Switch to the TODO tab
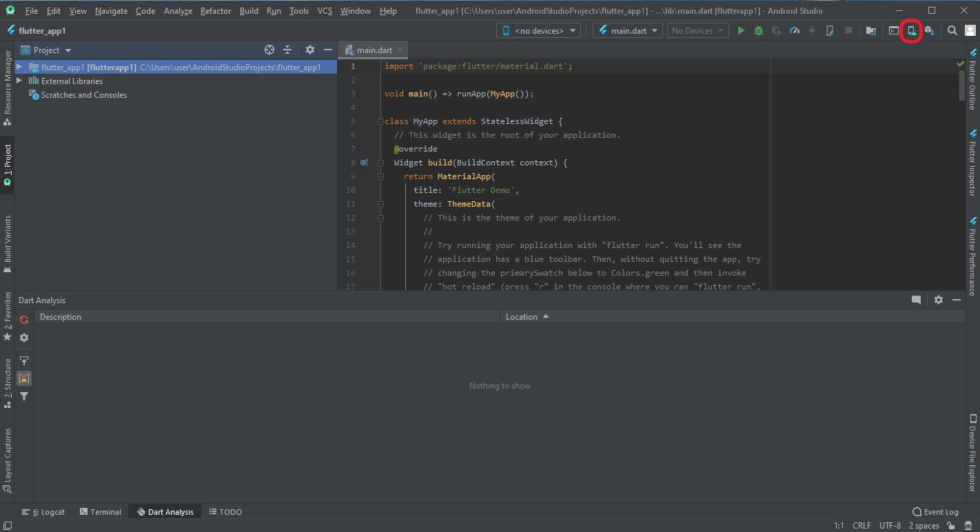 click(225, 511)
